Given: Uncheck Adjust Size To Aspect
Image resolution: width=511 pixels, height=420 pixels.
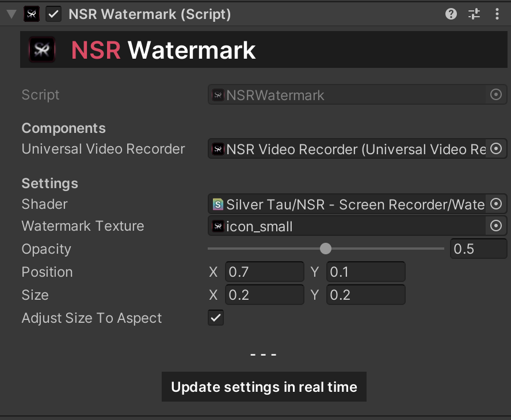Looking at the screenshot, I should (x=216, y=318).
